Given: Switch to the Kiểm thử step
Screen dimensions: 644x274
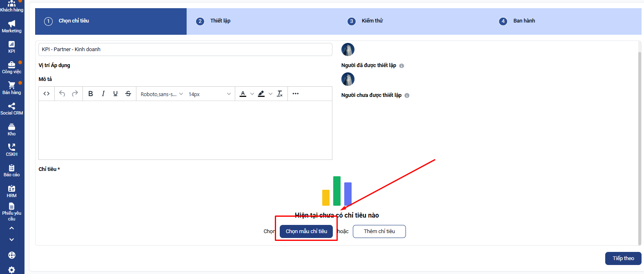Looking at the screenshot, I should 372,21.
